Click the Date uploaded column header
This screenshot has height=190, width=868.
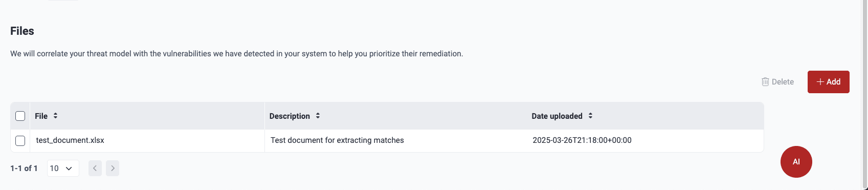pyautogui.click(x=557, y=116)
